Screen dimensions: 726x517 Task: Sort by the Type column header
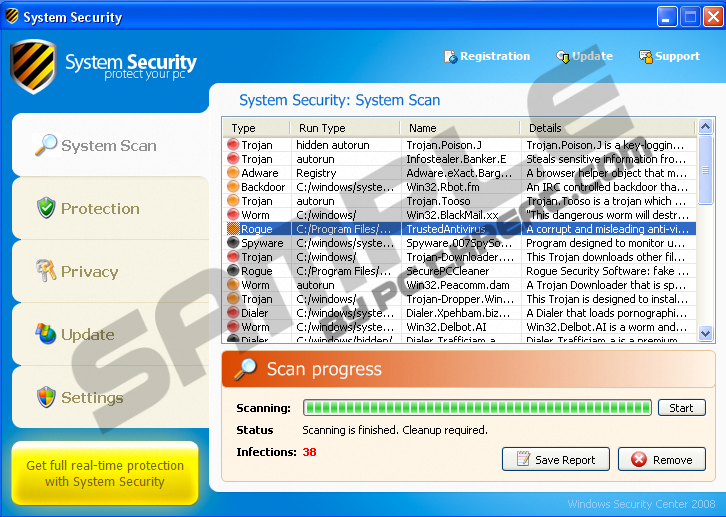click(257, 128)
